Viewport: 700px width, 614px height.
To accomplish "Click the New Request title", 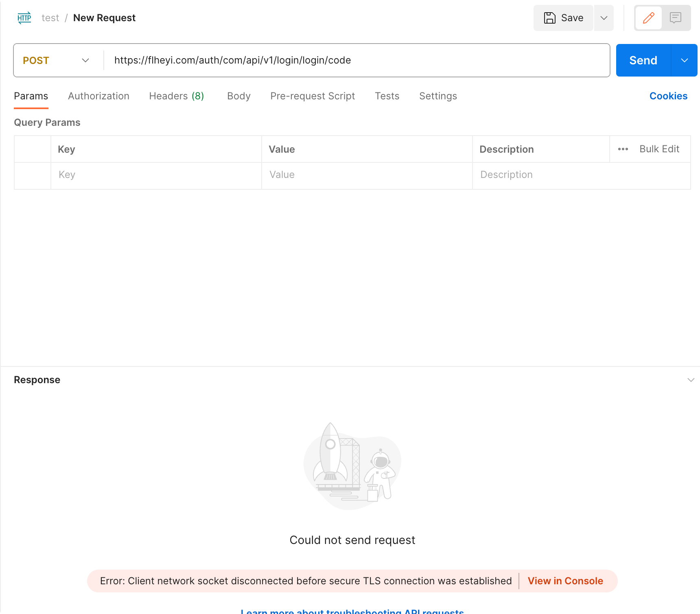I will pyautogui.click(x=104, y=18).
